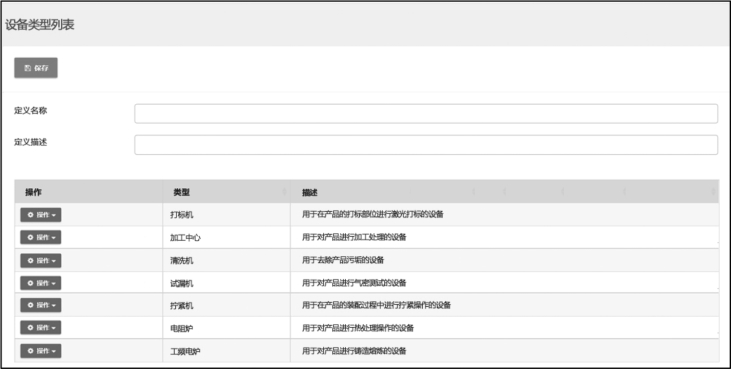Open 操作 dropdown for 加工中心 row

[x=41, y=237]
